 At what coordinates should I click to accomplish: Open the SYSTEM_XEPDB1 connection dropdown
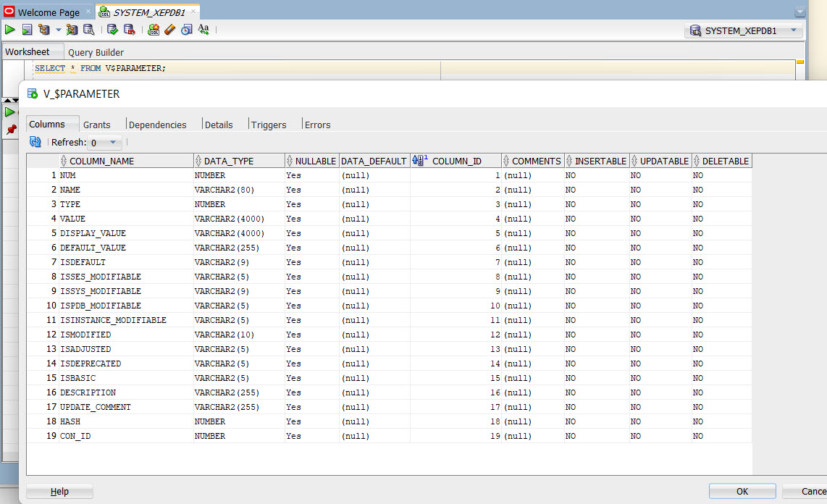click(x=793, y=30)
